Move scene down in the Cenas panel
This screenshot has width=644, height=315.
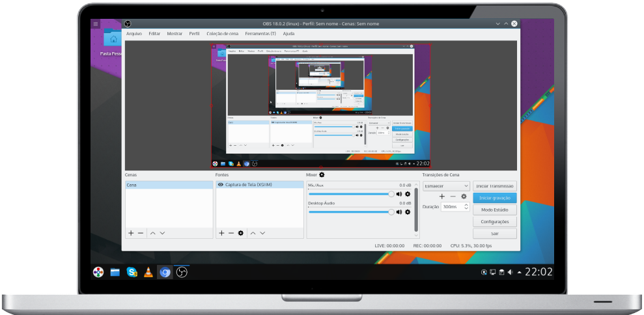[162, 233]
